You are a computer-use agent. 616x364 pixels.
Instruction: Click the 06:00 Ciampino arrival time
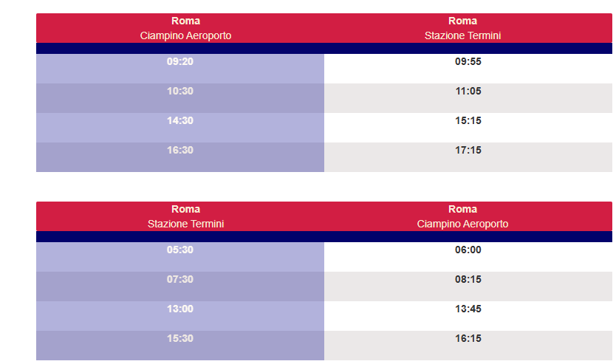pos(468,250)
